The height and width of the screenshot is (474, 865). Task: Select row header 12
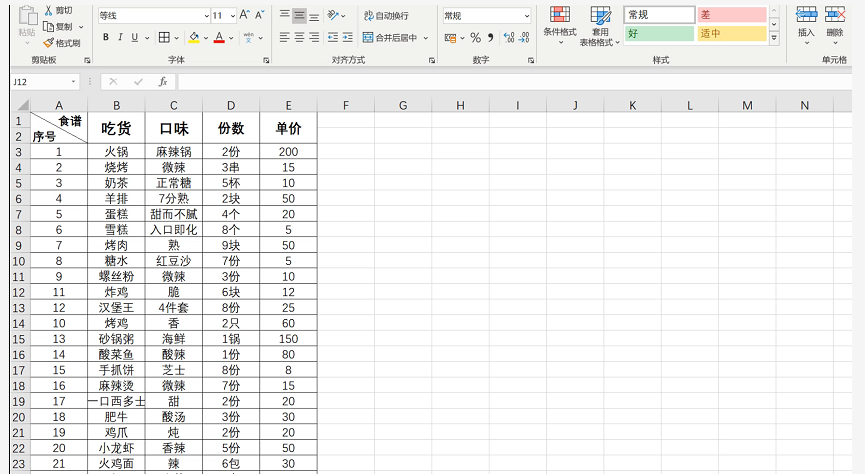[x=19, y=292]
